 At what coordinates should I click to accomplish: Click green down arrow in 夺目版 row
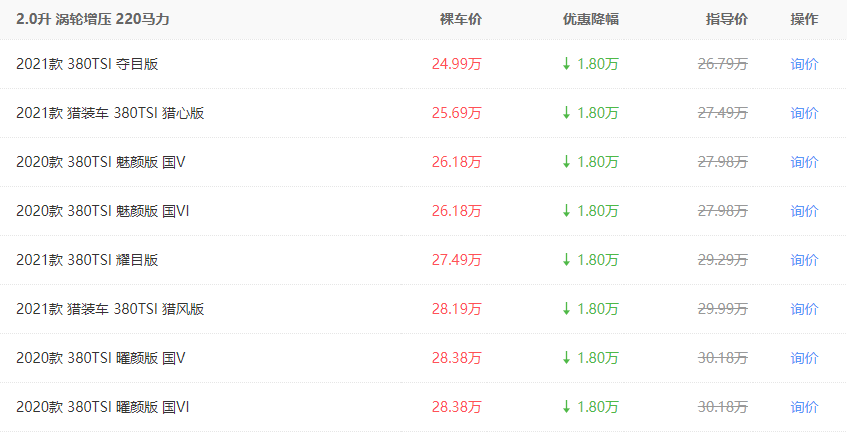[x=566, y=64]
